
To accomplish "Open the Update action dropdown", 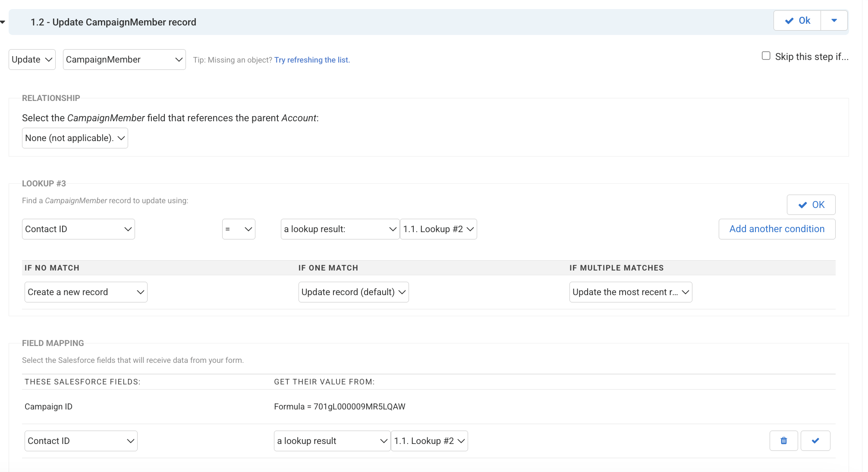I will pos(32,60).
